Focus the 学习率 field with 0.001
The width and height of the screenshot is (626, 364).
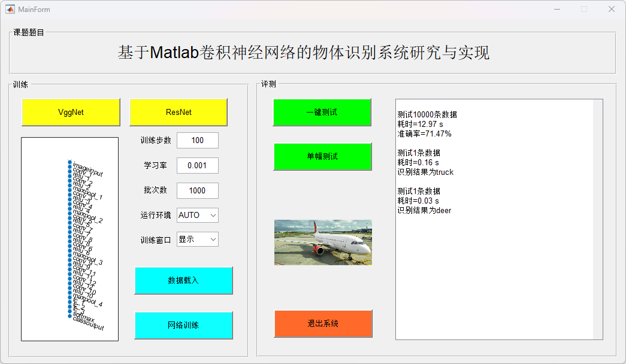(x=198, y=166)
